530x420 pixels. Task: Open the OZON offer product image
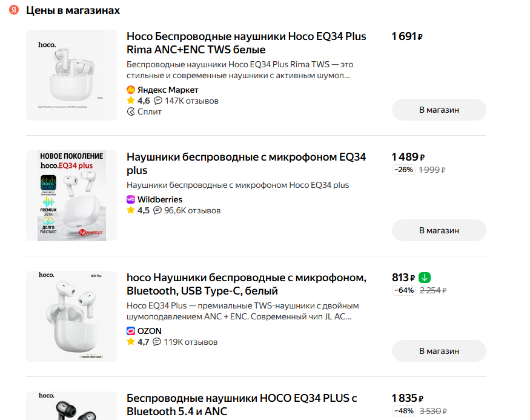click(x=71, y=316)
